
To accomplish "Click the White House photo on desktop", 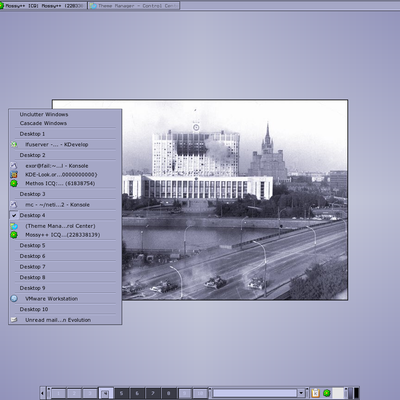I will click(x=235, y=200).
